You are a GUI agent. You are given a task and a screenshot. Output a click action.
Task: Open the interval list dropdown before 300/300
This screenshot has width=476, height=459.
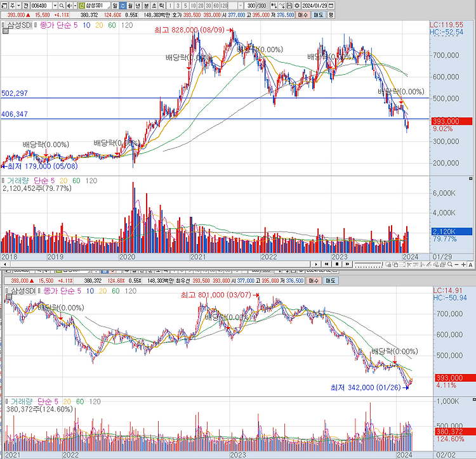pos(241,6)
